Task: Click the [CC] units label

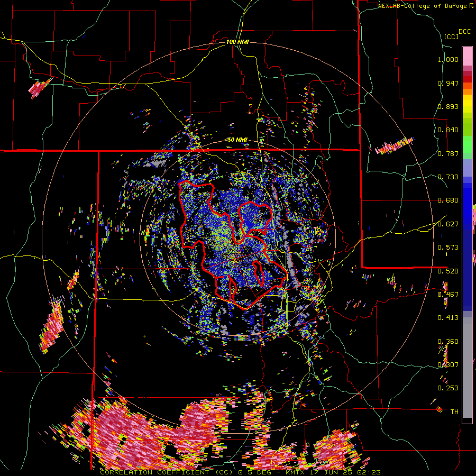Action: click(x=452, y=36)
